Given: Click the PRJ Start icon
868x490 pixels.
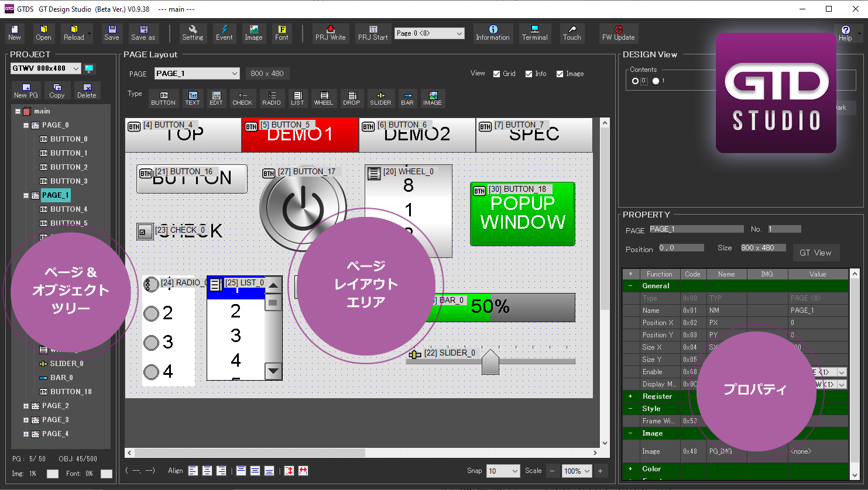Looking at the screenshot, I should coord(373,33).
